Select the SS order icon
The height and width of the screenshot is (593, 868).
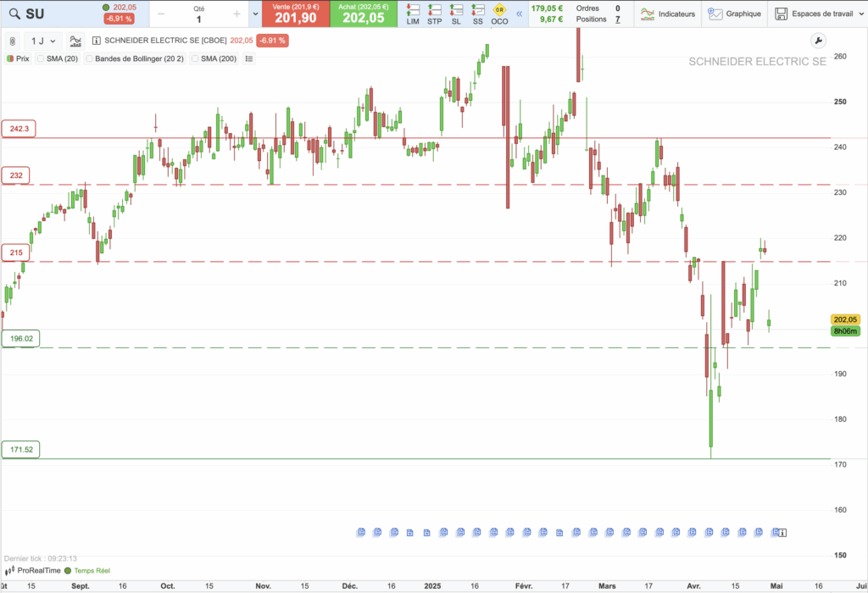(478, 14)
